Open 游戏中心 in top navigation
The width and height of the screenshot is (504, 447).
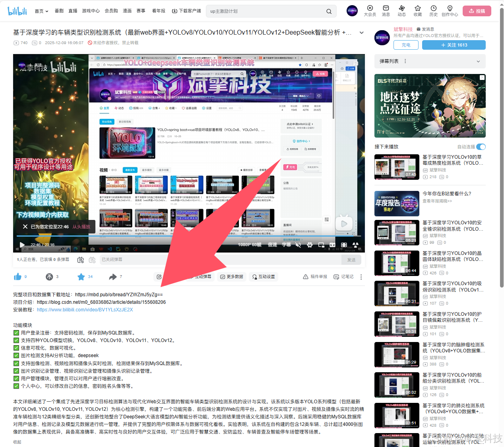click(91, 11)
